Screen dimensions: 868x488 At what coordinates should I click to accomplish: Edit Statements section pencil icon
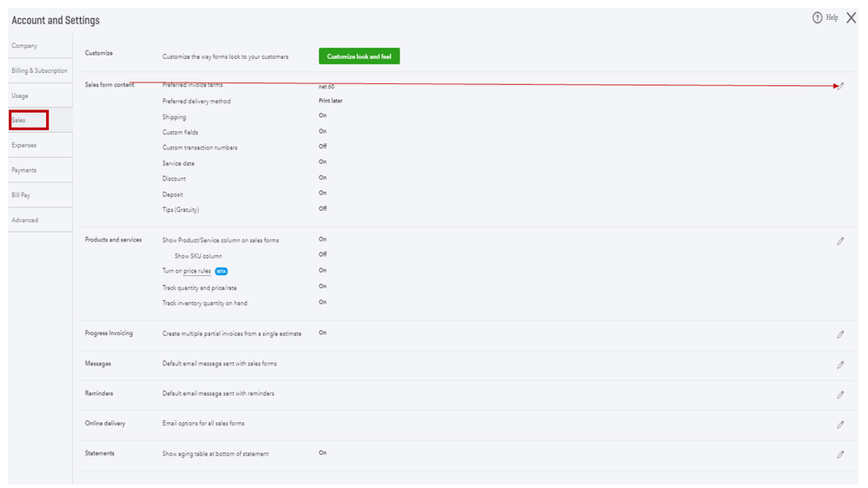(x=840, y=454)
